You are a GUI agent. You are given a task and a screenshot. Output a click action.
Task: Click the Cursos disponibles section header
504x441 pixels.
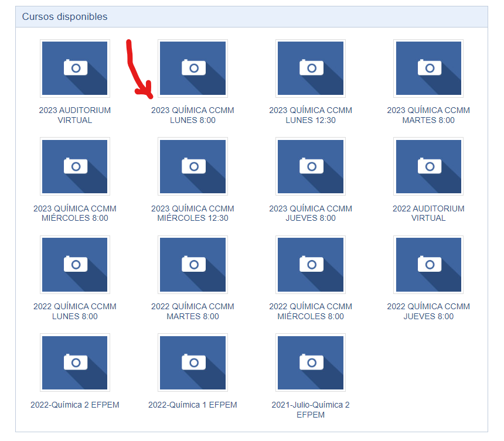coord(251,17)
